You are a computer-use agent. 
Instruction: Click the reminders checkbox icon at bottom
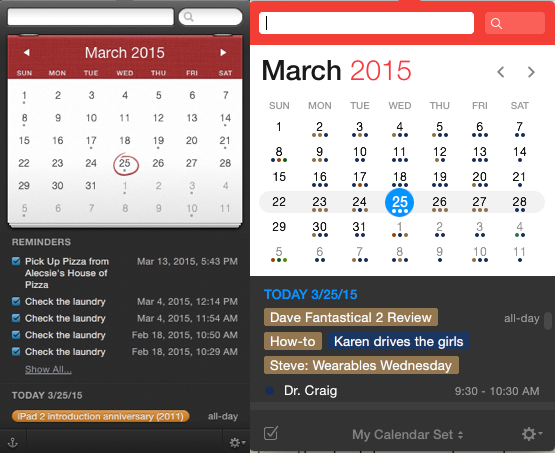(271, 433)
